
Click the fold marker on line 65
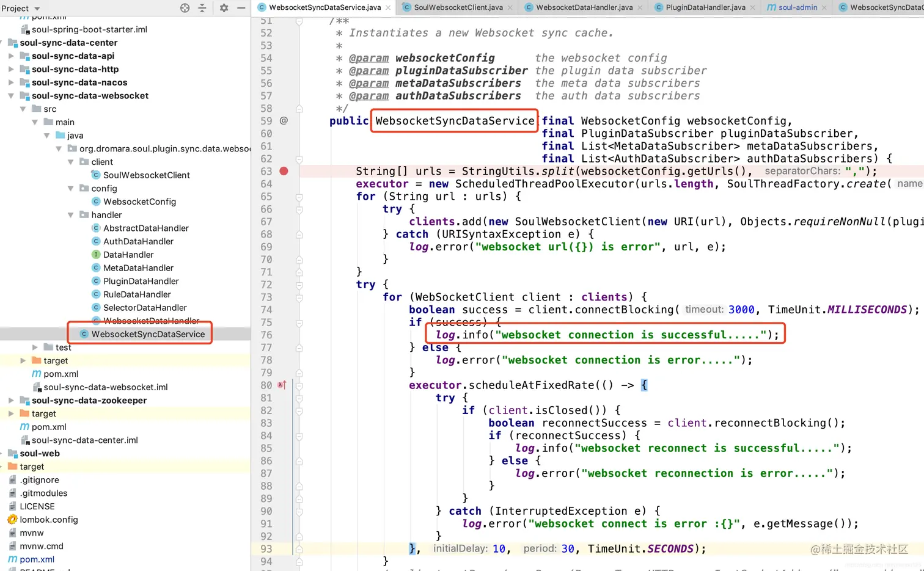[x=299, y=197]
